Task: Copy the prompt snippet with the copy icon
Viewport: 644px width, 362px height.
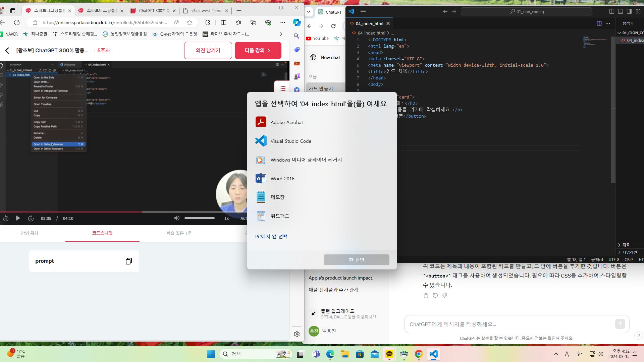Action: (x=129, y=261)
